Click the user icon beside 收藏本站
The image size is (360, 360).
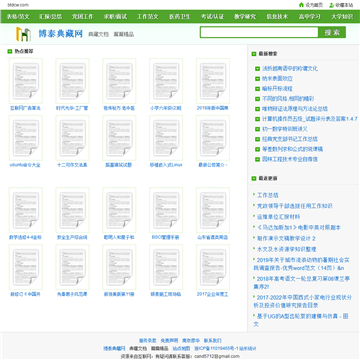(332, 5)
